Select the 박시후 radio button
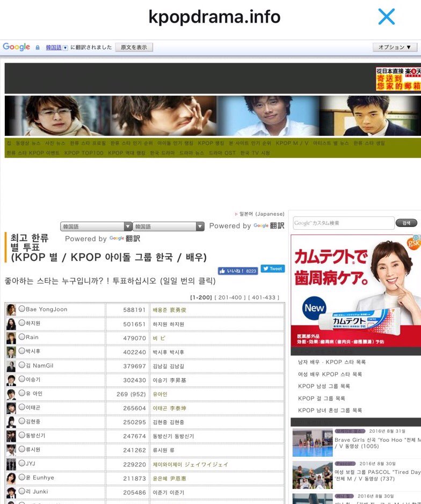Screen dimensions: 421x504 pos(22,350)
